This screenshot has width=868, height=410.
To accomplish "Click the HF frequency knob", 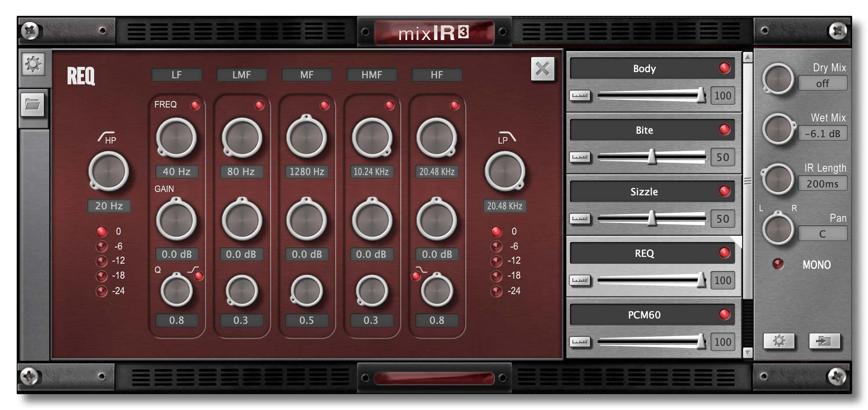I will pyautogui.click(x=437, y=138).
